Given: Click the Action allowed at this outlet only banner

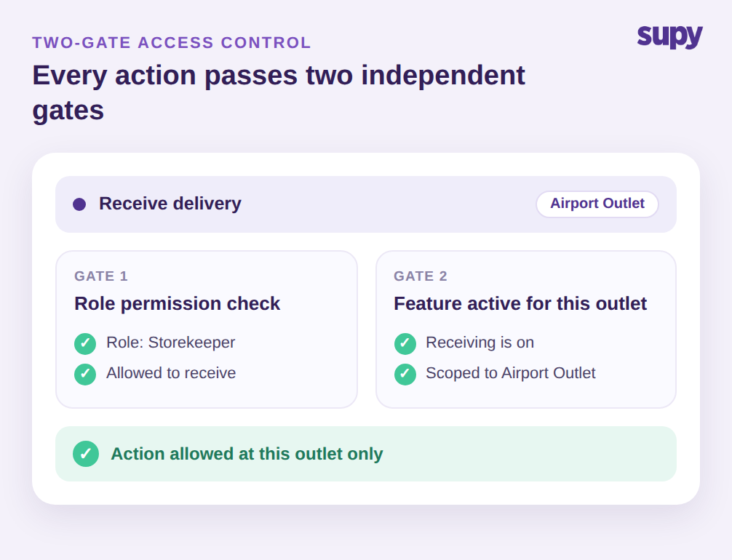Looking at the screenshot, I should [x=366, y=454].
